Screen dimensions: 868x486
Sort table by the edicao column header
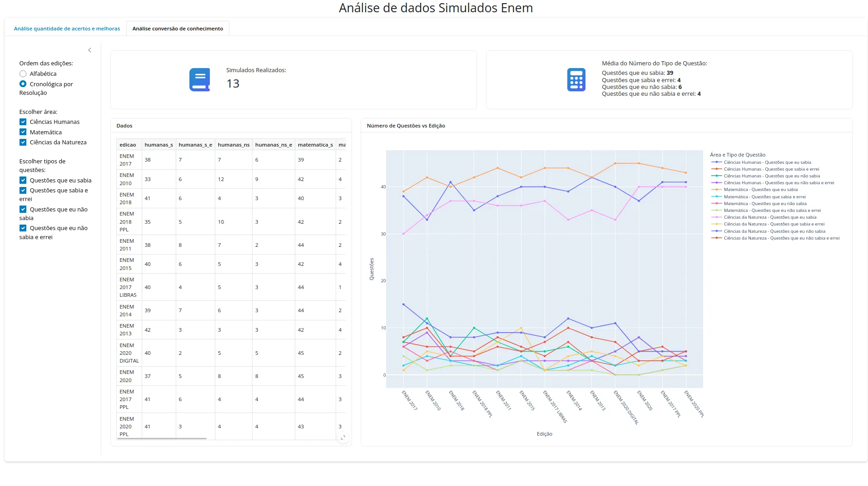tap(129, 145)
